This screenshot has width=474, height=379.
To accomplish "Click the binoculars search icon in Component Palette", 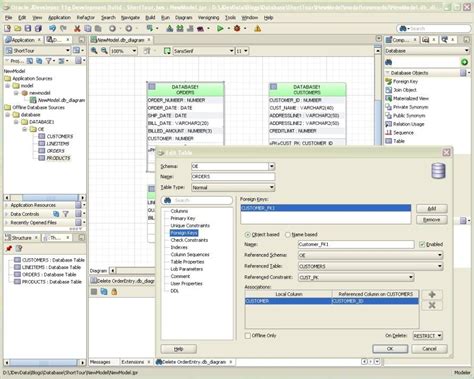I will click(389, 62).
